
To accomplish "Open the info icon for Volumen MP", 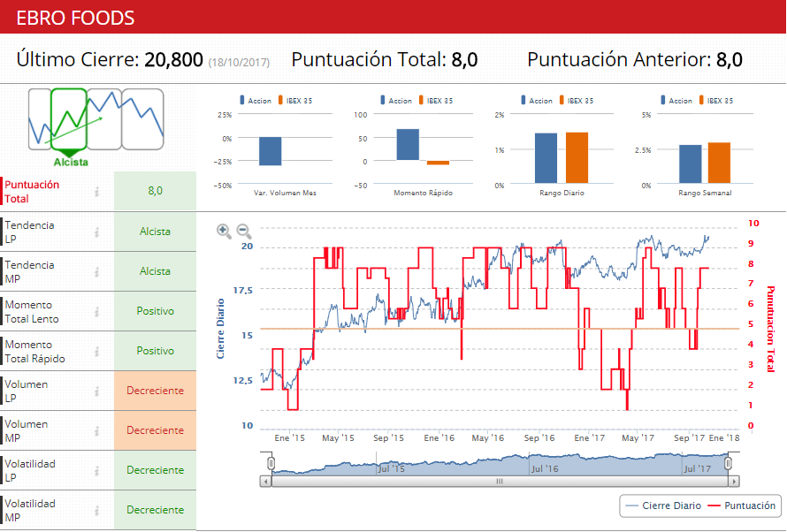I will pyautogui.click(x=97, y=430).
